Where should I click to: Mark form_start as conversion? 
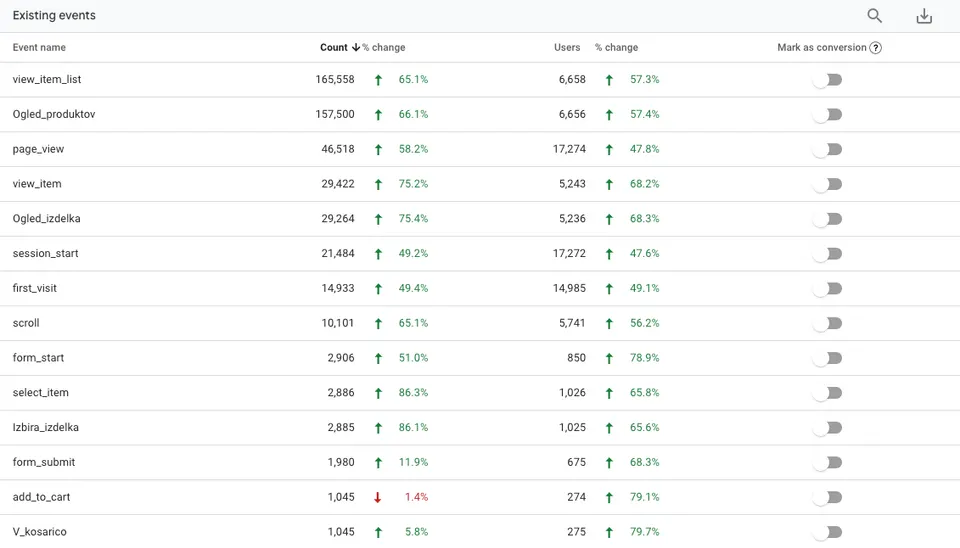[x=828, y=358]
